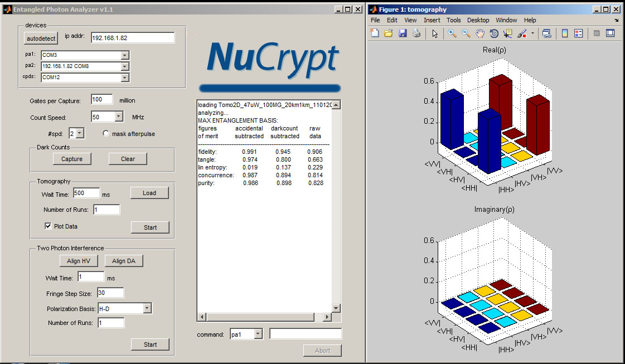Save the tomography figure
Screen dimensions: 625x364
pos(403,33)
